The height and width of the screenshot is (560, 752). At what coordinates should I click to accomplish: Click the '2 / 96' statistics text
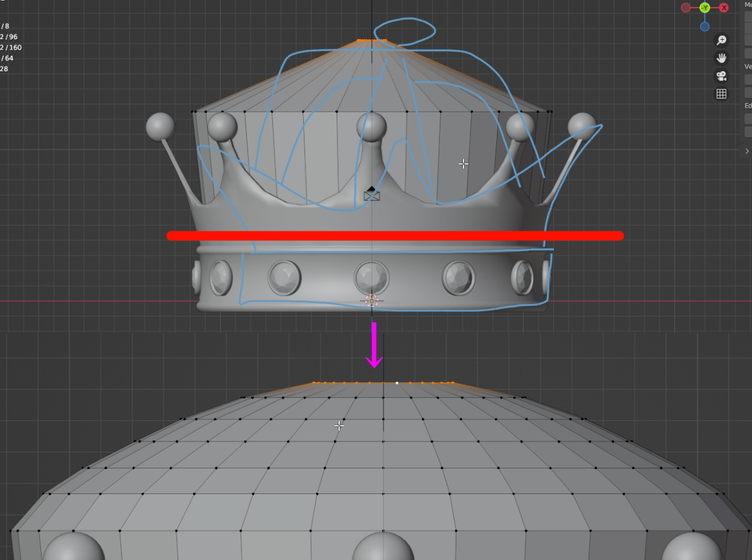(x=8, y=37)
